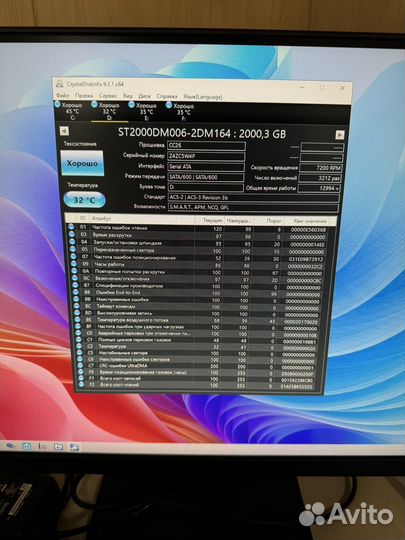Go to previous disk with left arrow
The height and width of the screenshot is (540, 405).
pyautogui.click(x=64, y=131)
